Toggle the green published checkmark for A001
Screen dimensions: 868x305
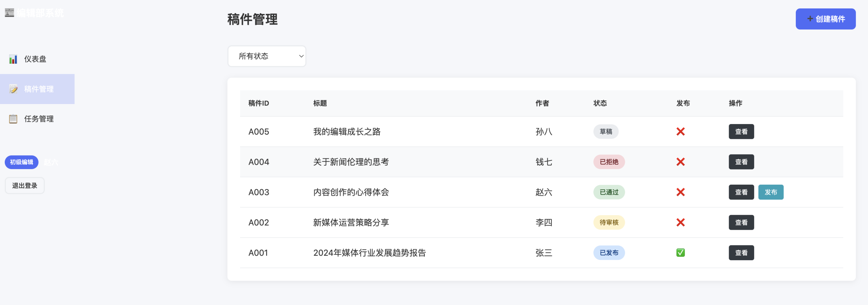pos(681,252)
